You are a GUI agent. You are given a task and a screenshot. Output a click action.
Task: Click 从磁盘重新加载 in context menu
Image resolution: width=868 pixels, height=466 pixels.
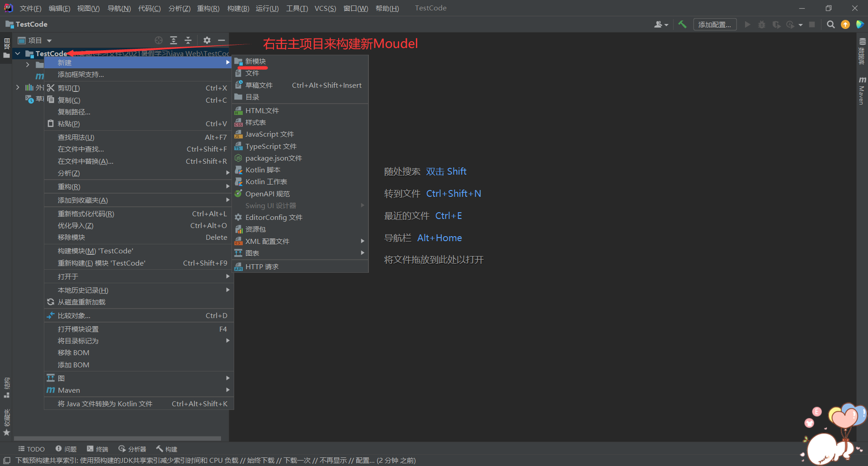click(x=139, y=302)
